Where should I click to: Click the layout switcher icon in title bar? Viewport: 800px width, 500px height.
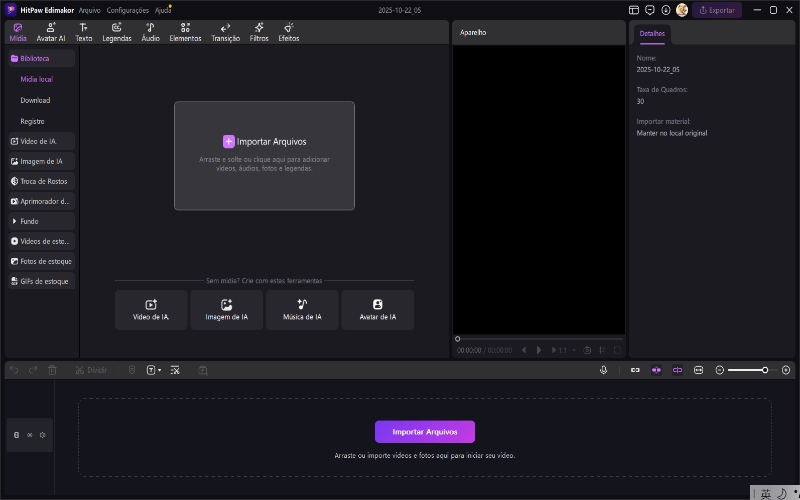[x=634, y=10]
